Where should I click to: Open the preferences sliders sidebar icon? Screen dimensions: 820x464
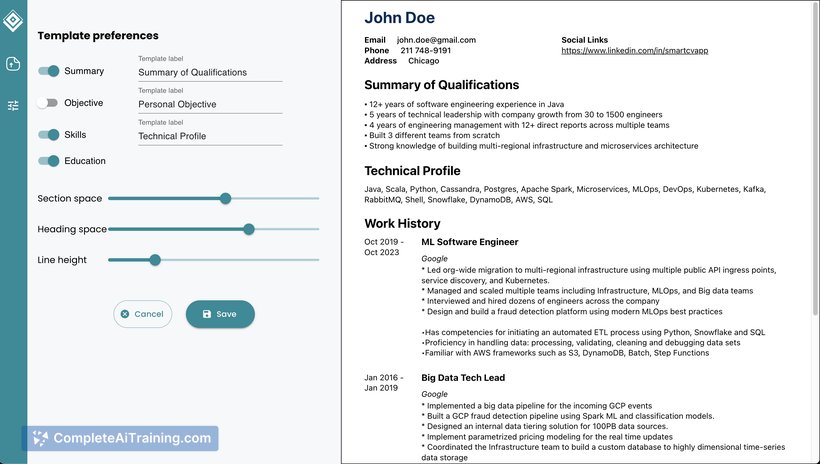coord(13,105)
